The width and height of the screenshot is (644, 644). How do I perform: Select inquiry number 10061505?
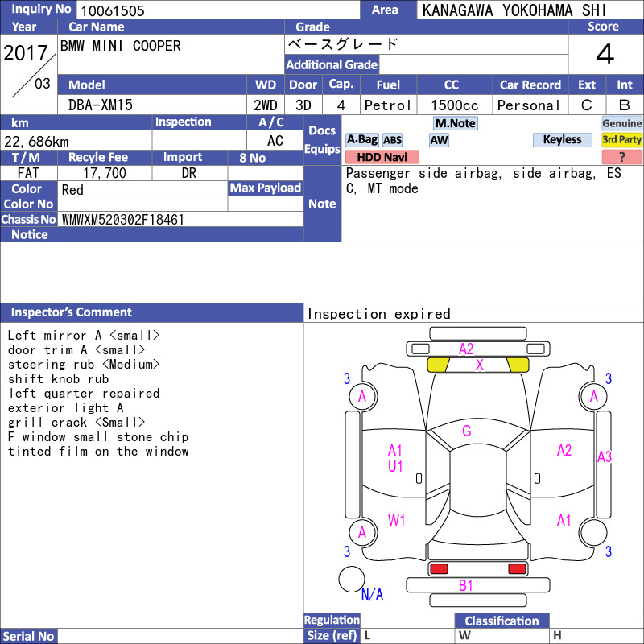tap(113, 10)
